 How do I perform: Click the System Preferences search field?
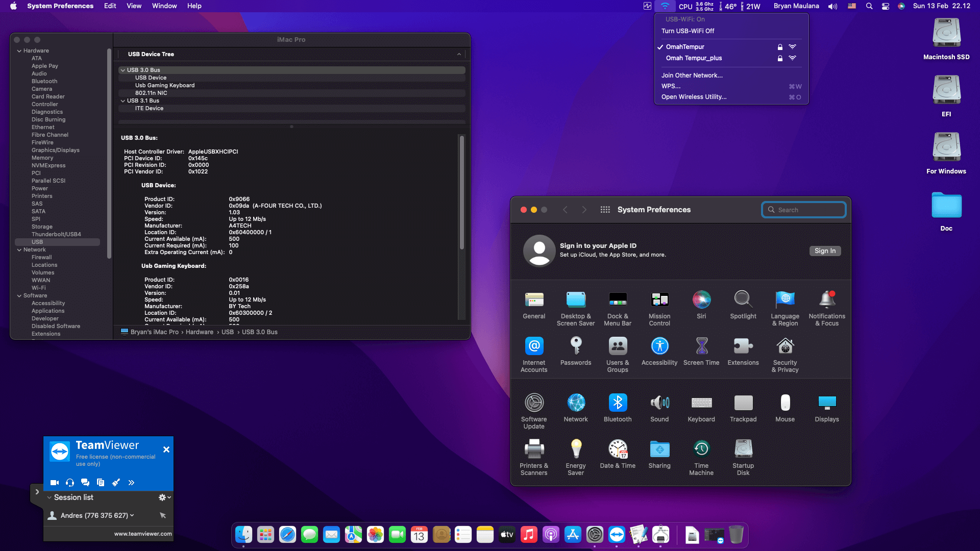[804, 210]
